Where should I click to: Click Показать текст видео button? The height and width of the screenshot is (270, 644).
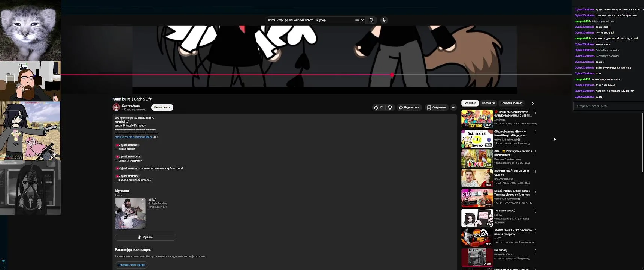point(131,265)
